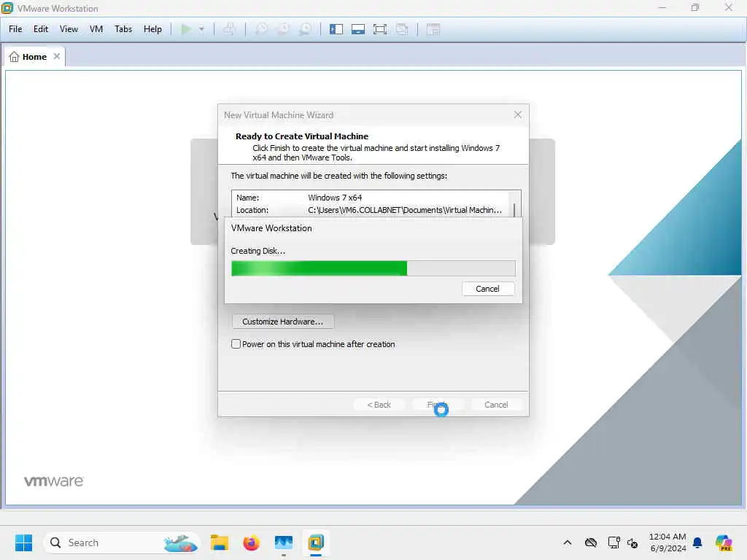The image size is (747, 560).
Task: Open the Copilot preview taskbar icon
Action: [723, 542]
